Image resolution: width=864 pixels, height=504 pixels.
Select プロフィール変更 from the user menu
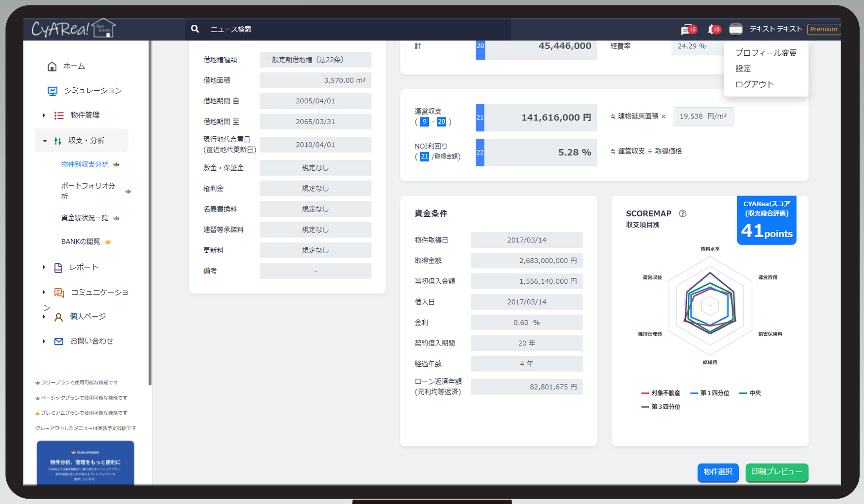[x=765, y=53]
